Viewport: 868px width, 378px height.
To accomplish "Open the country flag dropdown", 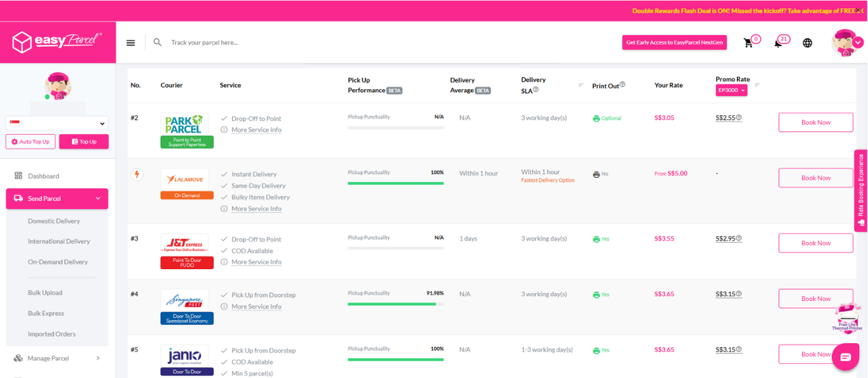I will pos(57,123).
